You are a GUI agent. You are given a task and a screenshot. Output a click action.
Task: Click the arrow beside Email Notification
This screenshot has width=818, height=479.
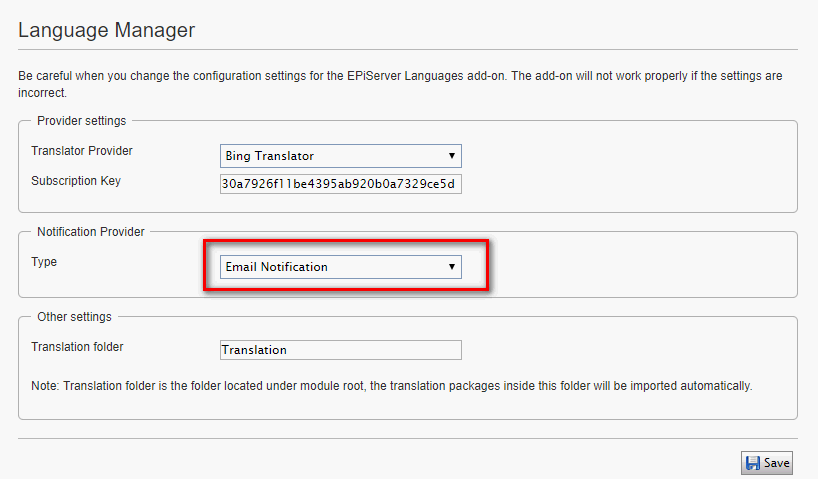[x=452, y=267]
